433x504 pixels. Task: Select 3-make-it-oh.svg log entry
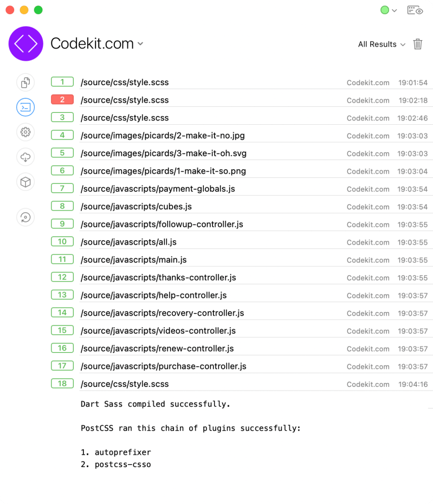[256, 153]
